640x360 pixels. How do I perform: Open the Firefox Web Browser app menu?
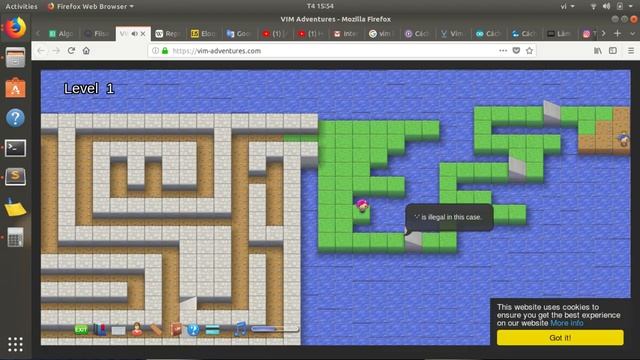91,6
